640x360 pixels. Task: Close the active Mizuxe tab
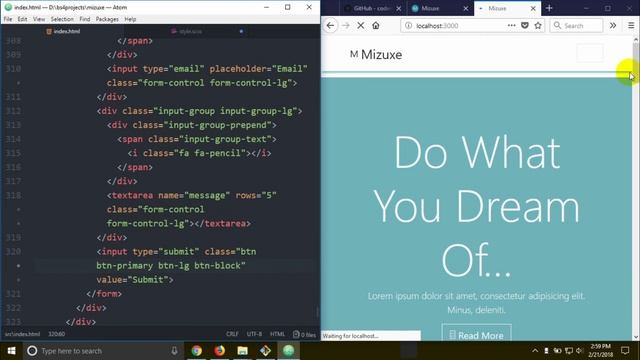(x=533, y=8)
